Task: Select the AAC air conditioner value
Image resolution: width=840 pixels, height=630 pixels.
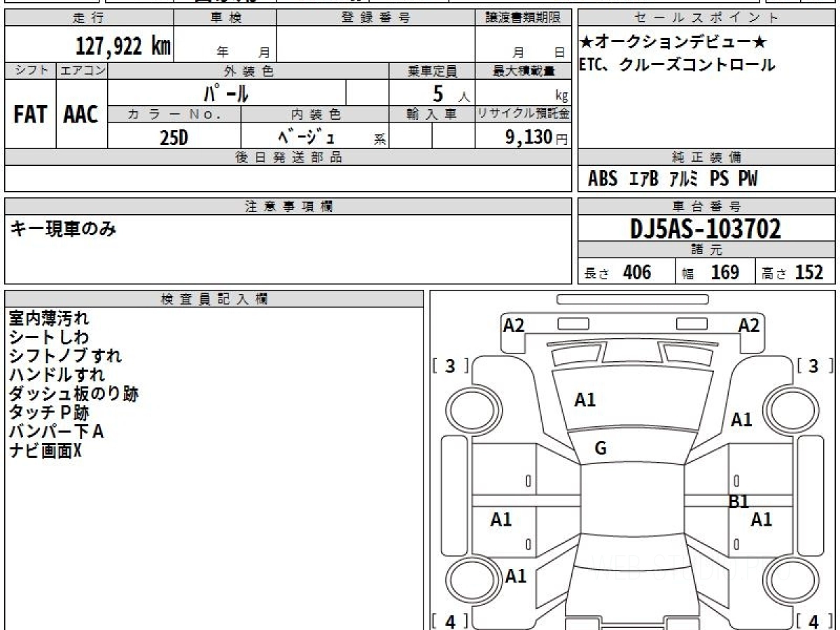Action: pos(82,115)
